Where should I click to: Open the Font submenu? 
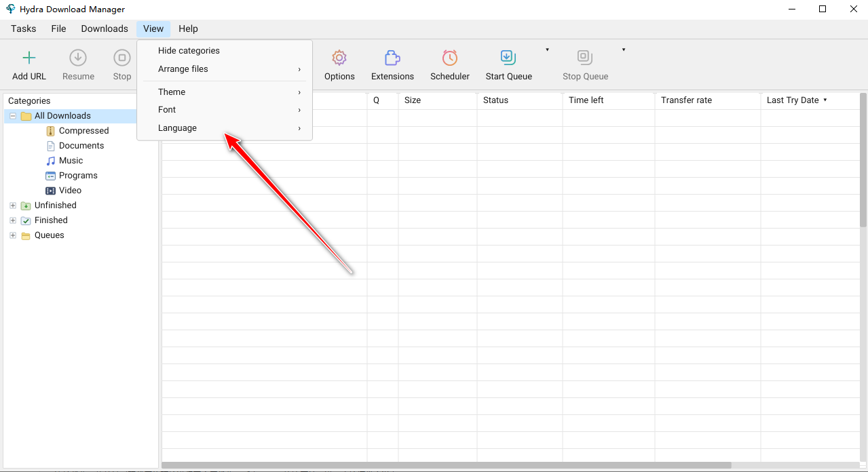click(225, 110)
